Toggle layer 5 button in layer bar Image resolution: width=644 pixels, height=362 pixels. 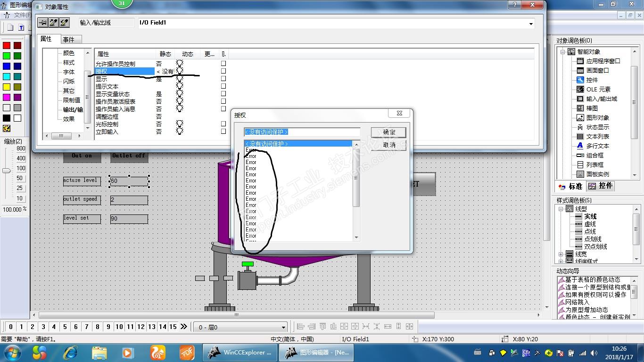coord(65,326)
